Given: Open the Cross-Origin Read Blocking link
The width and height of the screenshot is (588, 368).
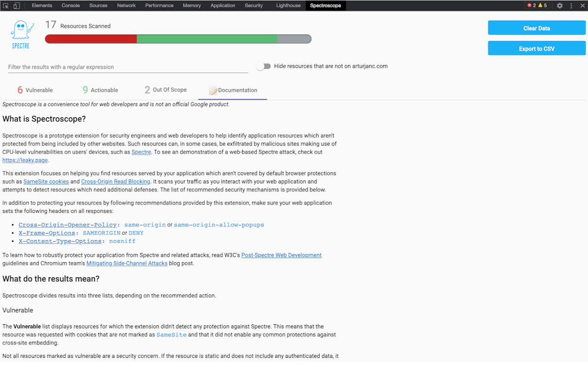Looking at the screenshot, I should pos(116,181).
